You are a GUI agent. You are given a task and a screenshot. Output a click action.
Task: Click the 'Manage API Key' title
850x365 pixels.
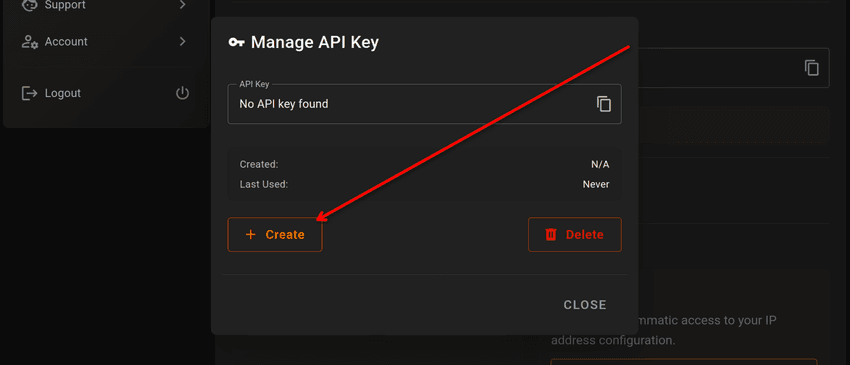315,42
